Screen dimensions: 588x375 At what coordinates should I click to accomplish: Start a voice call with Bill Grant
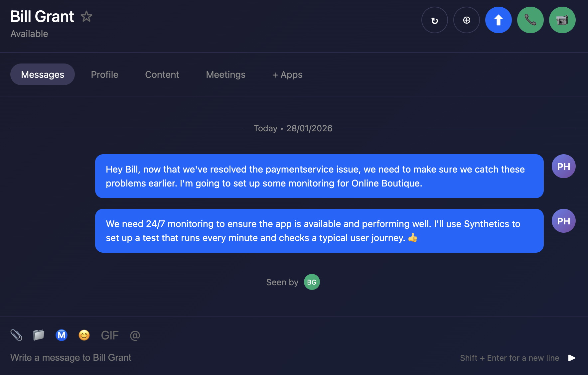click(x=530, y=20)
